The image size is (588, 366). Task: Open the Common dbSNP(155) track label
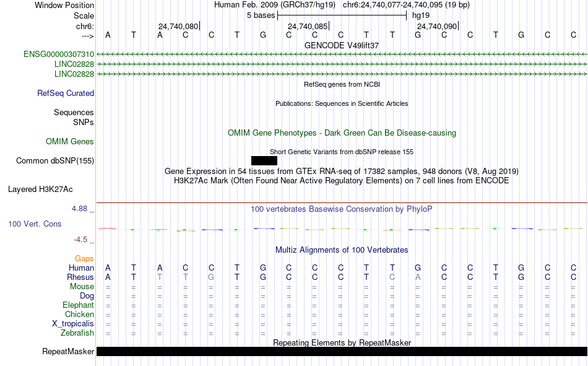55,160
